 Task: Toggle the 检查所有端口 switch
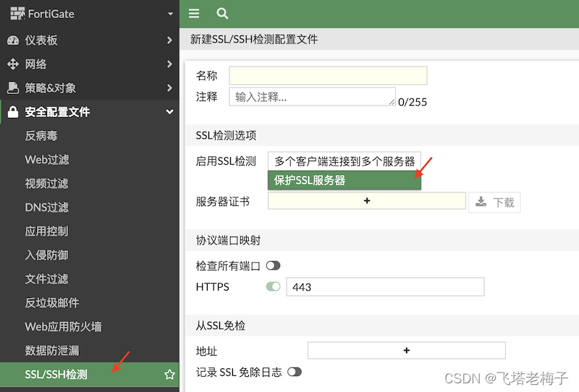coord(274,265)
